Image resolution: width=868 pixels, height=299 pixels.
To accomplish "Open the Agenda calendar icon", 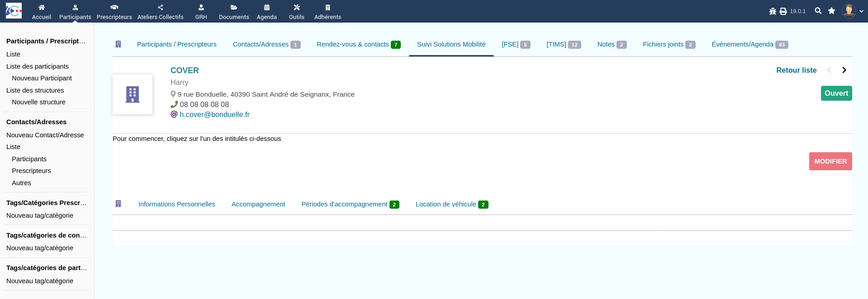I will [267, 7].
